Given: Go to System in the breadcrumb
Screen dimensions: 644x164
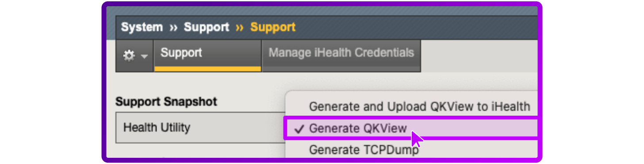Looking at the screenshot, I should click(142, 27).
